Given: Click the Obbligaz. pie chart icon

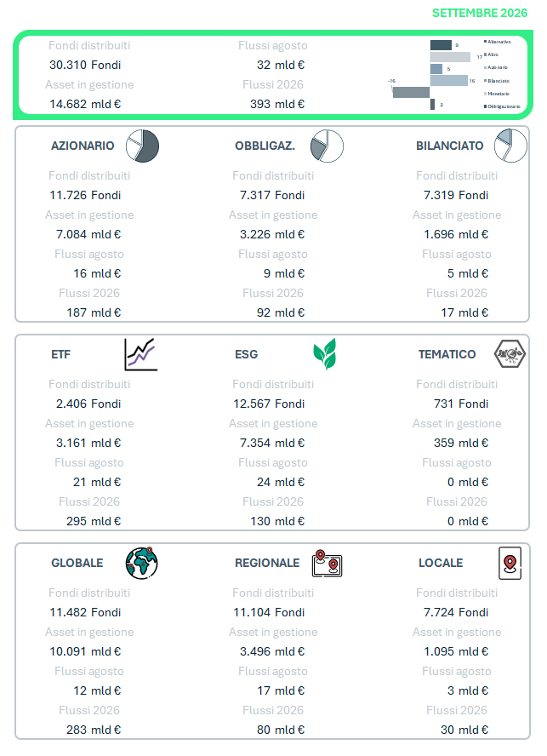Looking at the screenshot, I should point(328,146).
